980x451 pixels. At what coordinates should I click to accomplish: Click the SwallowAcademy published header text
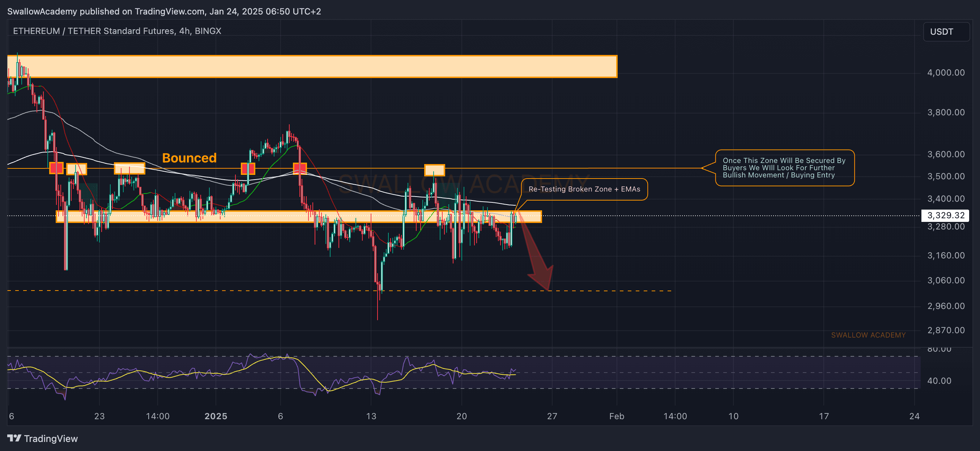163,12
